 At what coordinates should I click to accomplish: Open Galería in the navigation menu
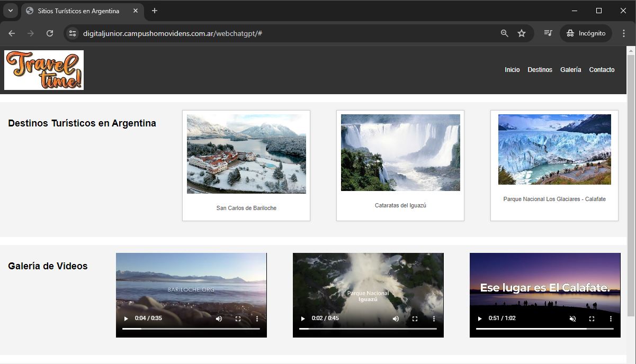pyautogui.click(x=570, y=70)
